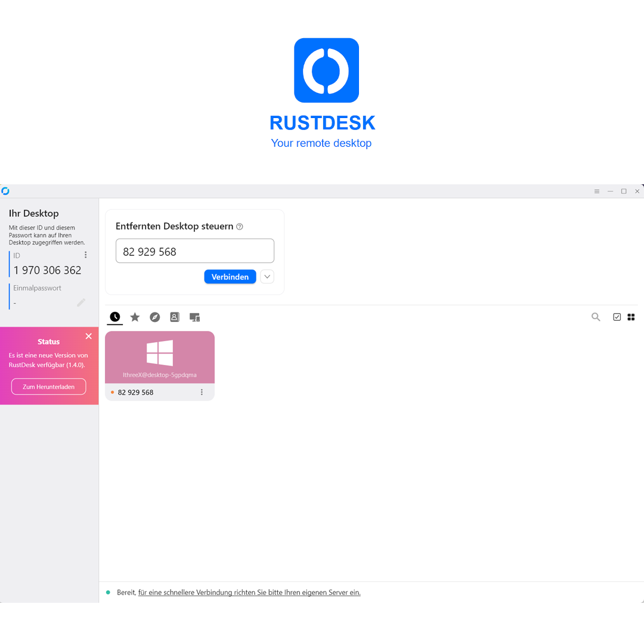Open the 82 929 568 peer options menu
The width and height of the screenshot is (644, 644).
pyautogui.click(x=202, y=392)
